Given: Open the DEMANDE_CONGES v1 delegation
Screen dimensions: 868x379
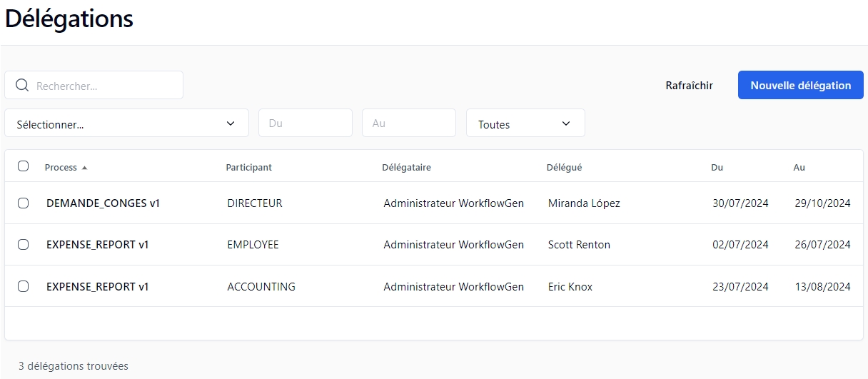Looking at the screenshot, I should (x=103, y=203).
